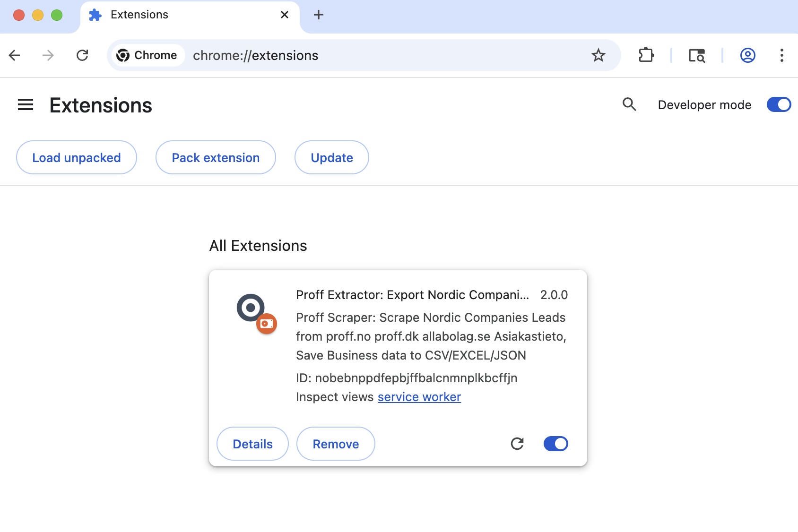Switch to the Extensions tab
This screenshot has height=532, width=798.
click(x=139, y=15)
